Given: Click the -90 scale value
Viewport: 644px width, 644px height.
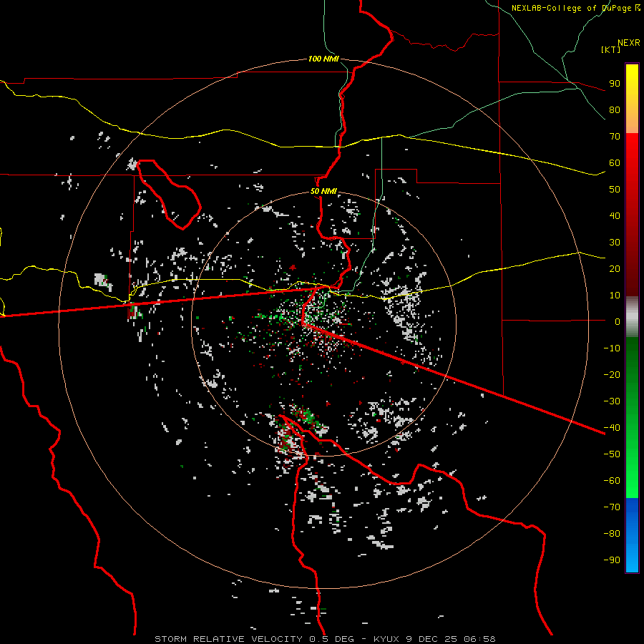Looking at the screenshot, I should click(612, 560).
